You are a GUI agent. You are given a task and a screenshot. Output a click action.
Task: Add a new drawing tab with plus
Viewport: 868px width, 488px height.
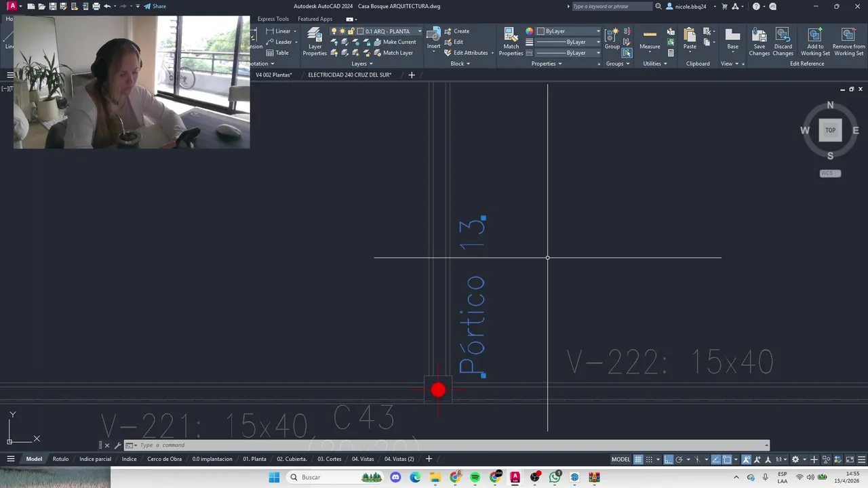[412, 75]
